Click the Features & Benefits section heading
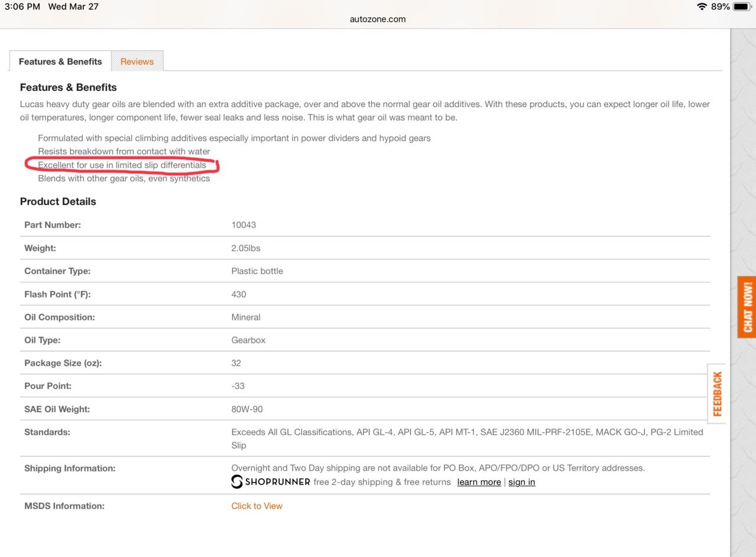Screen dimensions: 756x557 tap(69, 88)
